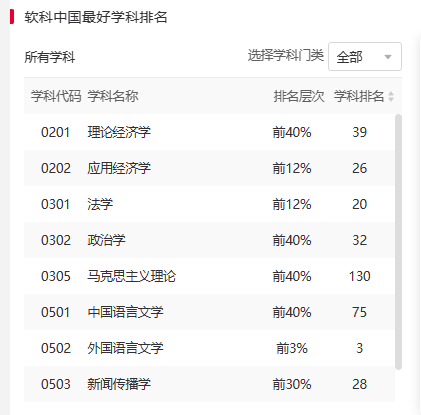Click the table's vertical scrollbar thumb
The width and height of the screenshot is (421, 415).
[x=398, y=242]
